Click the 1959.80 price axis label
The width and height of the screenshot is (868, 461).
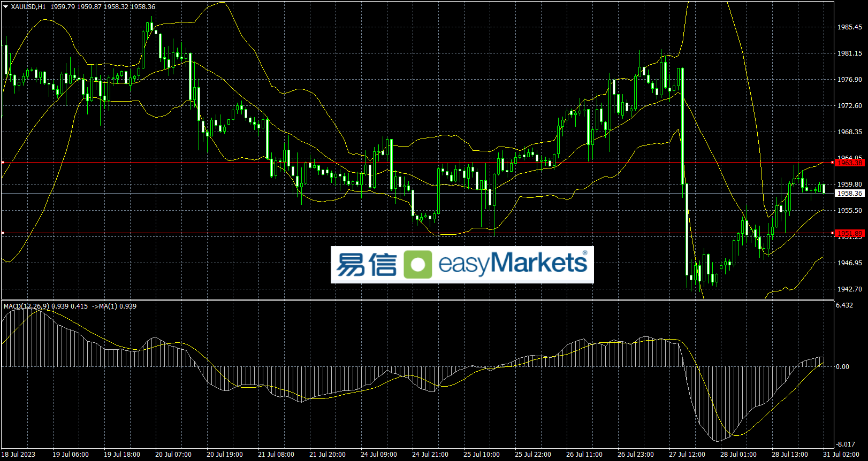[850, 185]
